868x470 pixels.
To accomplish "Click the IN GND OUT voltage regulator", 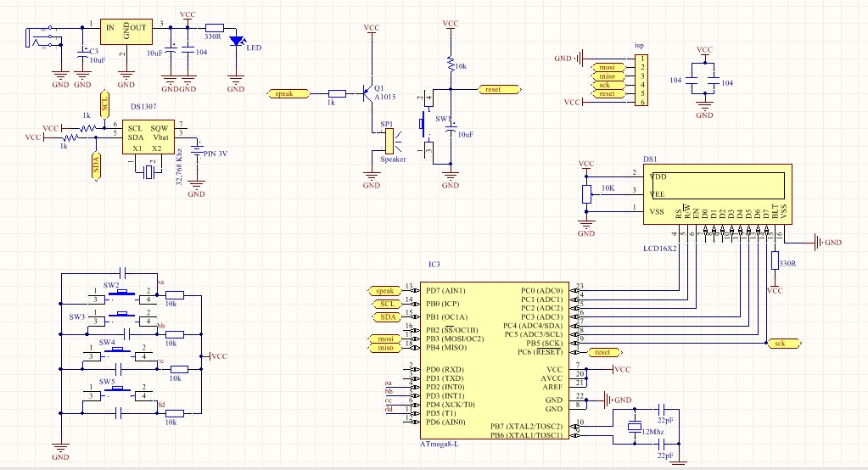I will (126, 31).
